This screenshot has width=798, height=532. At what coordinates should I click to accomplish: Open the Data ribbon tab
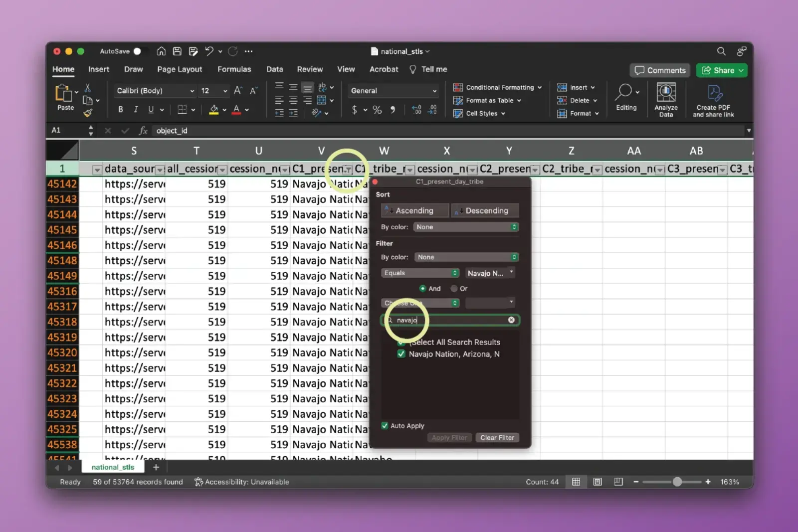274,69
